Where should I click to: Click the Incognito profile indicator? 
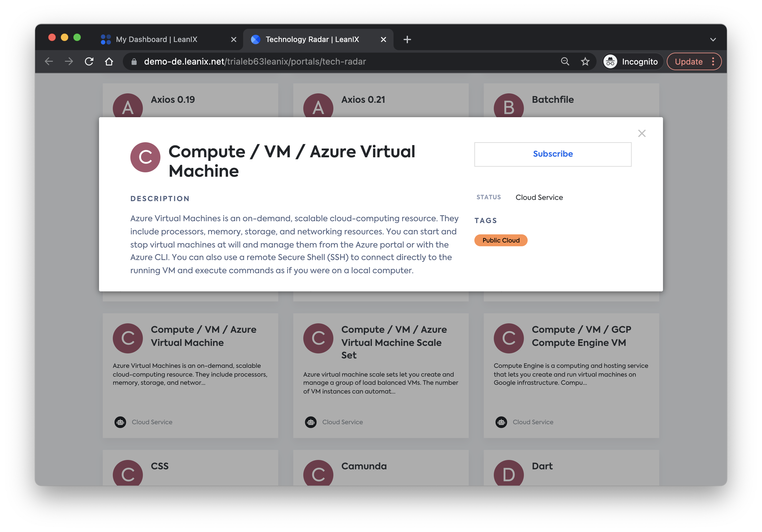(632, 62)
